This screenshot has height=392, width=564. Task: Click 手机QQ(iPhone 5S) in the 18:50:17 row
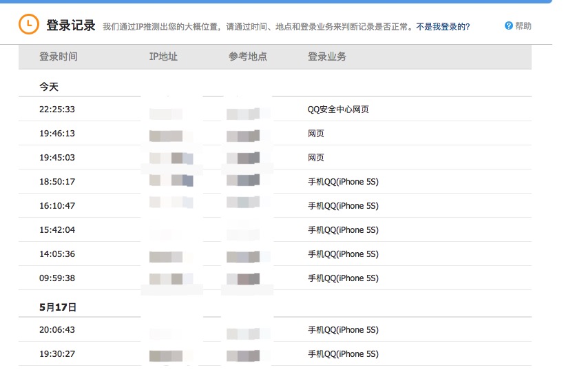(x=343, y=182)
